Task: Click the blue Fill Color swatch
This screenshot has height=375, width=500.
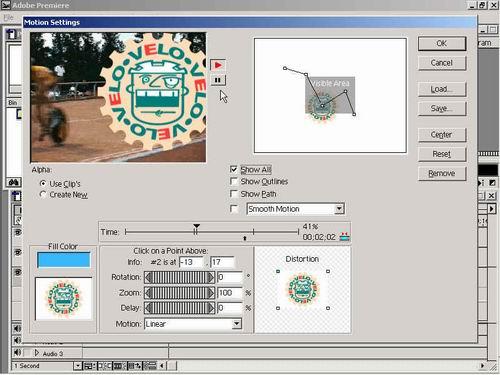Action: click(63, 260)
